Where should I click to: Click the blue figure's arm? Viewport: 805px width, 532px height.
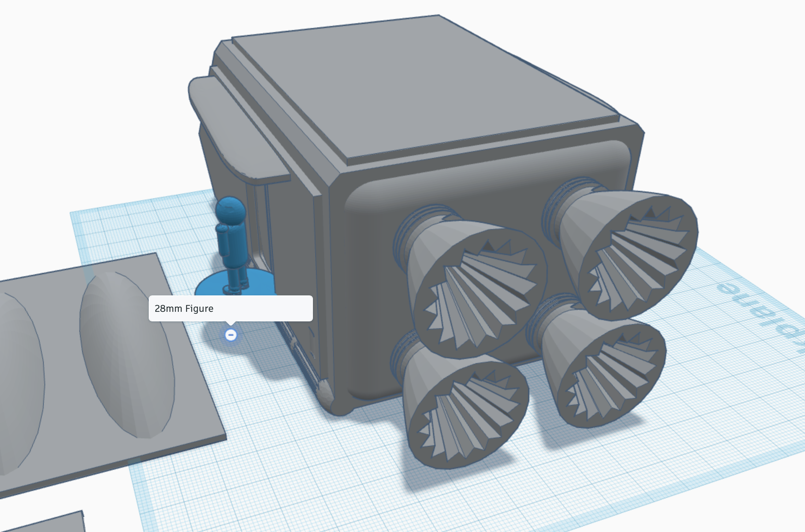[223, 241]
